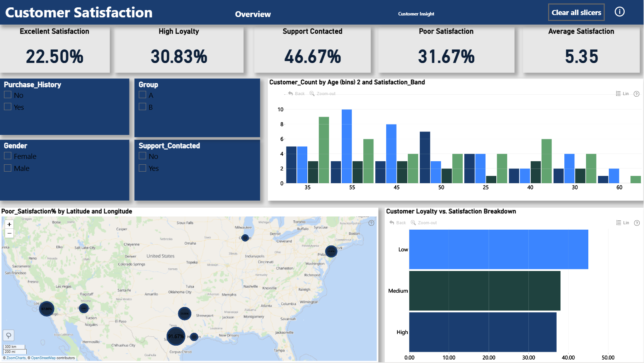Click the Group slicer title
Screen dimensions: 644x363
coord(148,85)
